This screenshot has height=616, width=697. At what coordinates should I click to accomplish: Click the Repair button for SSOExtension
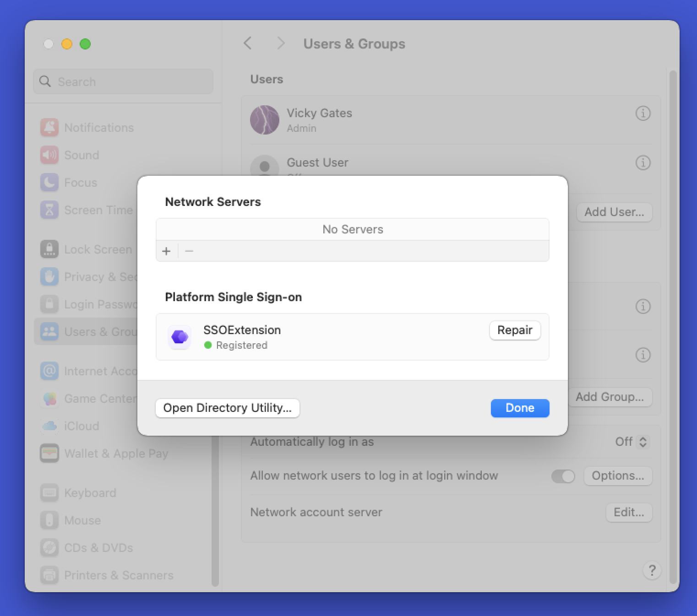[x=515, y=330]
